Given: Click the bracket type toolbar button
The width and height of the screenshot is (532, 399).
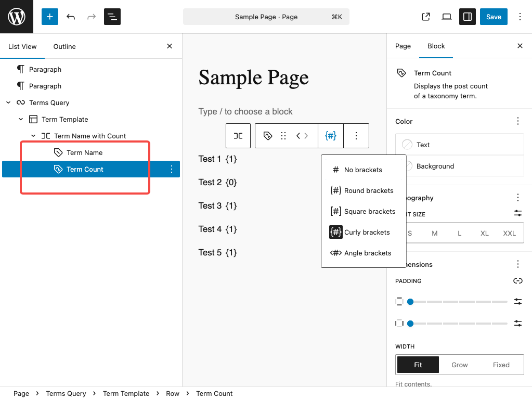Looking at the screenshot, I should tap(331, 136).
